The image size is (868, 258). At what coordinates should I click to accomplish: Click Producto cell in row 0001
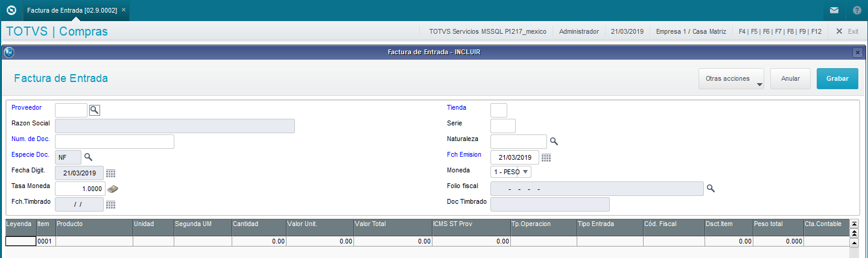click(x=94, y=241)
